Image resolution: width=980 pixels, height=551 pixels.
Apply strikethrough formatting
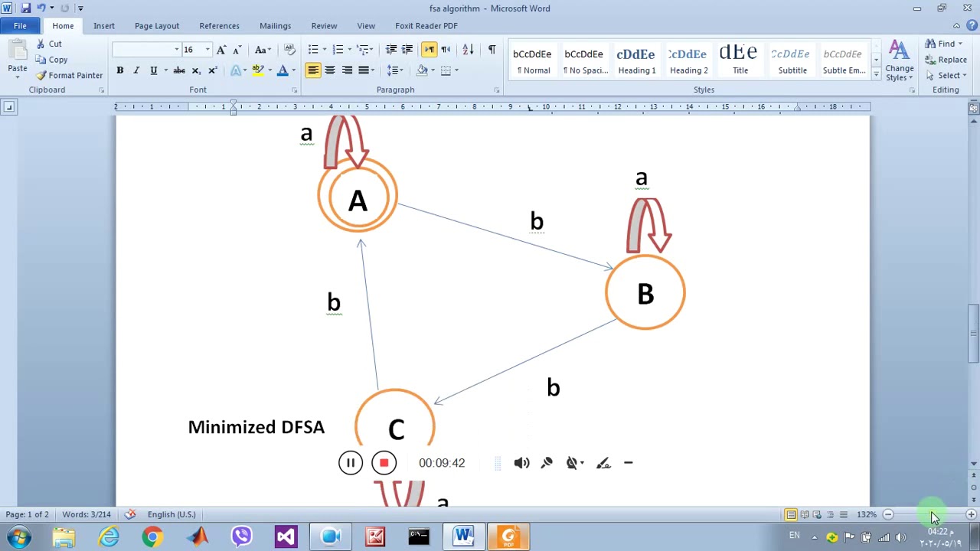pos(179,70)
